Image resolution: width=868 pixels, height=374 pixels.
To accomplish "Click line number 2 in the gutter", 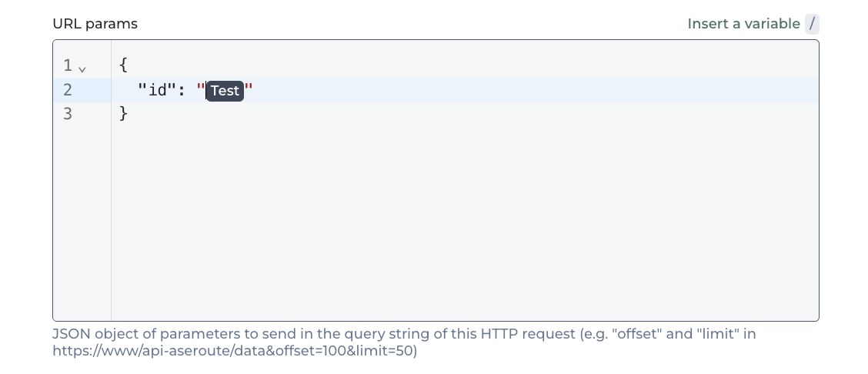I will (68, 90).
